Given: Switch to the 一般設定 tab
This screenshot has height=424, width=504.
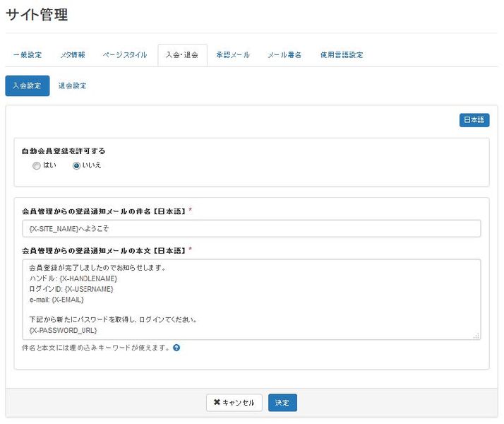Looking at the screenshot, I should 28,55.
